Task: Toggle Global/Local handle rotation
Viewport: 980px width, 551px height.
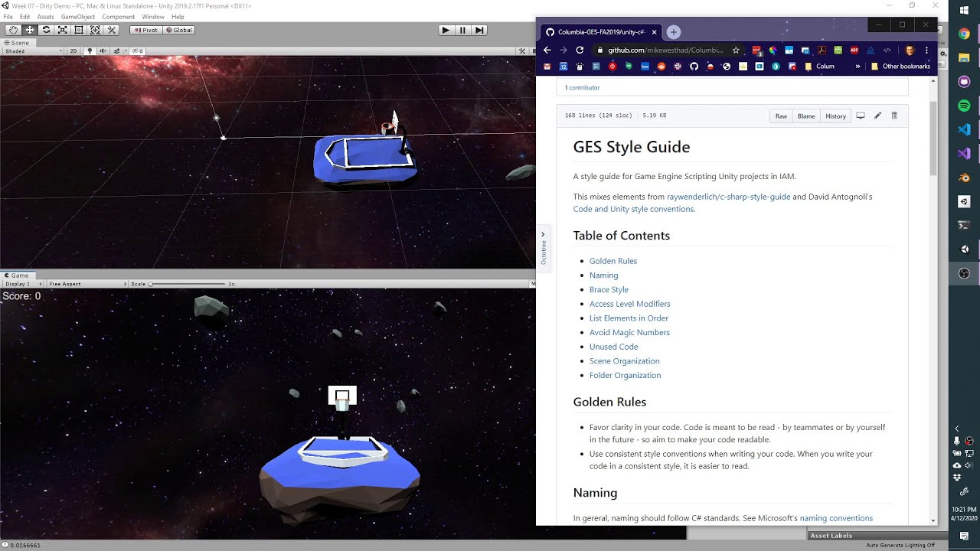Action: click(x=179, y=30)
